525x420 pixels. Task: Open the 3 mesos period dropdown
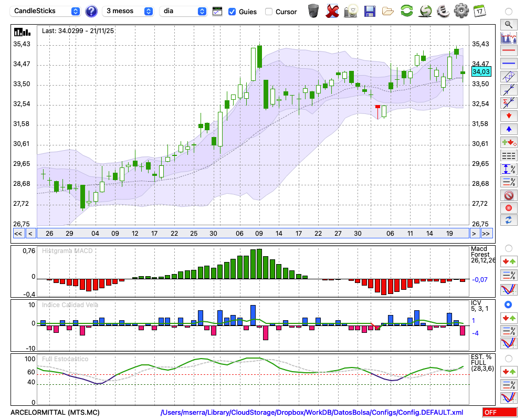pos(129,11)
